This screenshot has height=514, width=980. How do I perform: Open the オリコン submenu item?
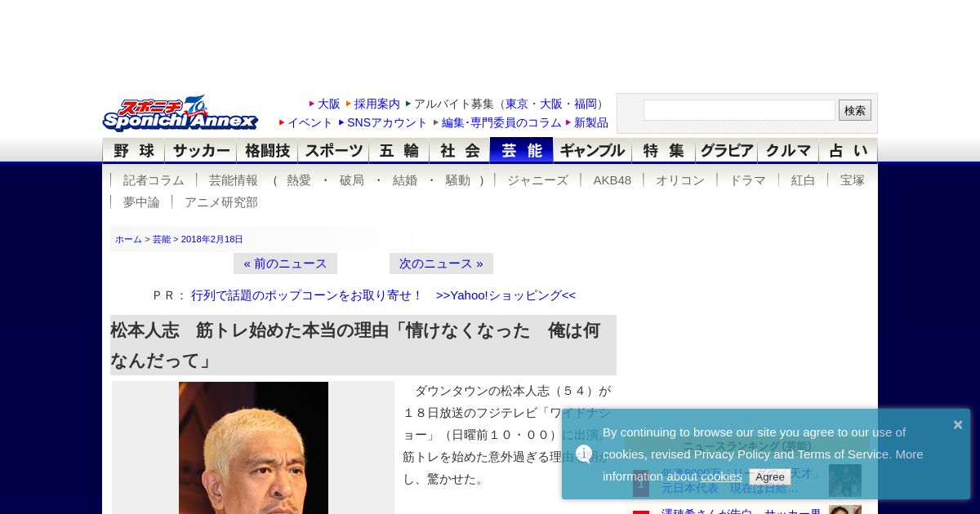point(680,180)
